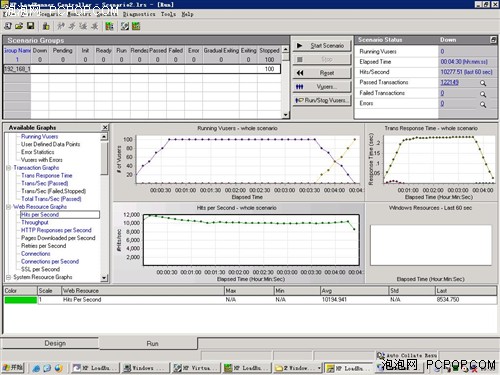
Task: Select Retries per Second item
Action: tap(43, 246)
